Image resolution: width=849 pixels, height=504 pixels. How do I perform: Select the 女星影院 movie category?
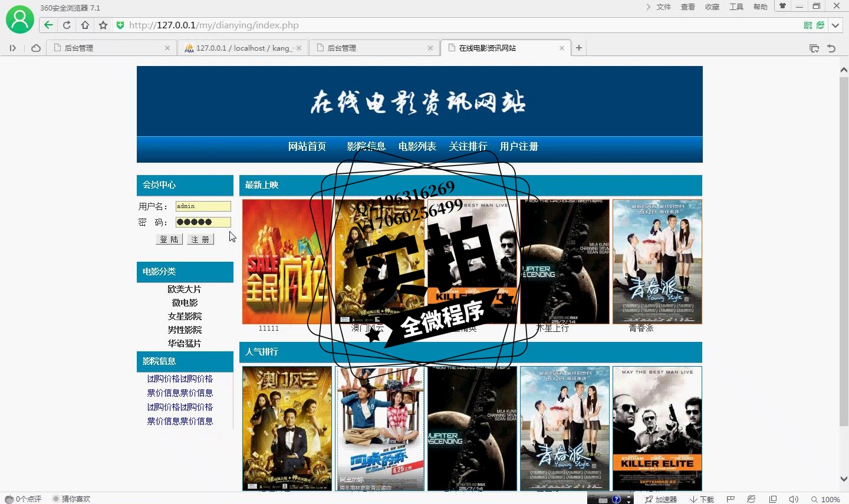point(185,317)
